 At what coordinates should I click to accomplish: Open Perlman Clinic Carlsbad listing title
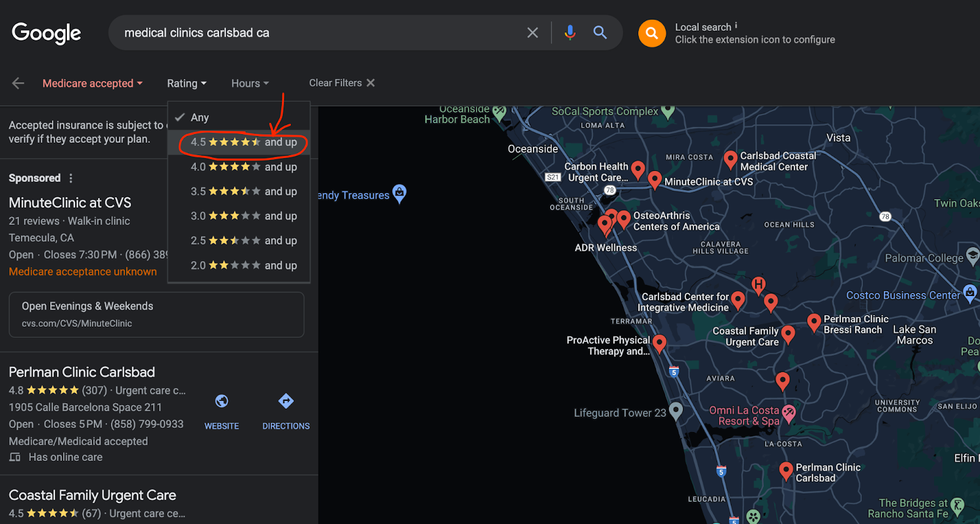pyautogui.click(x=82, y=372)
